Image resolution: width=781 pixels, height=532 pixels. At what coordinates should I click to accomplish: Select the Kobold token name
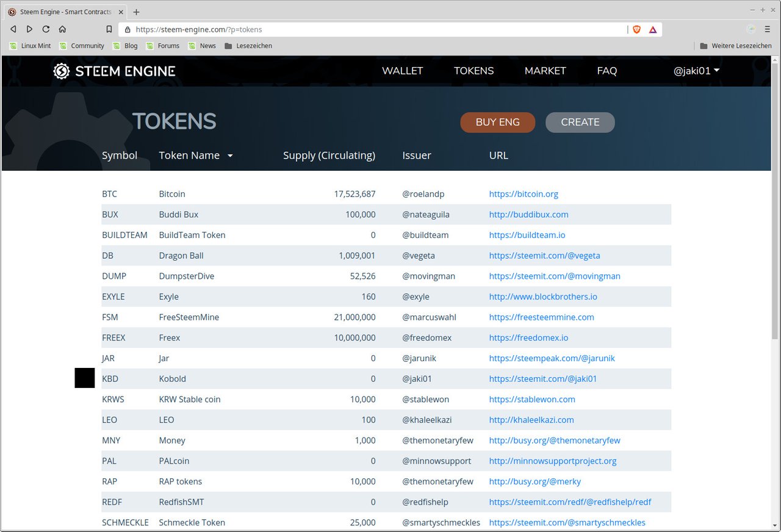pos(172,379)
